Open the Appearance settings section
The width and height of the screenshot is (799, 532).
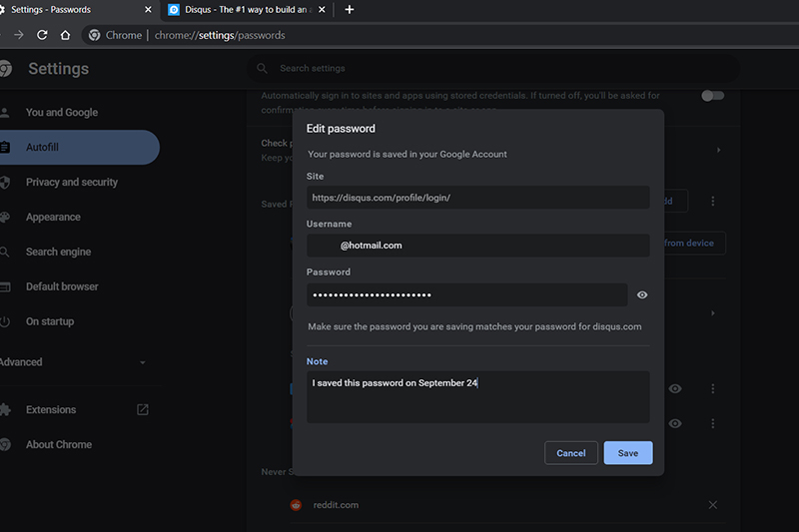click(53, 217)
